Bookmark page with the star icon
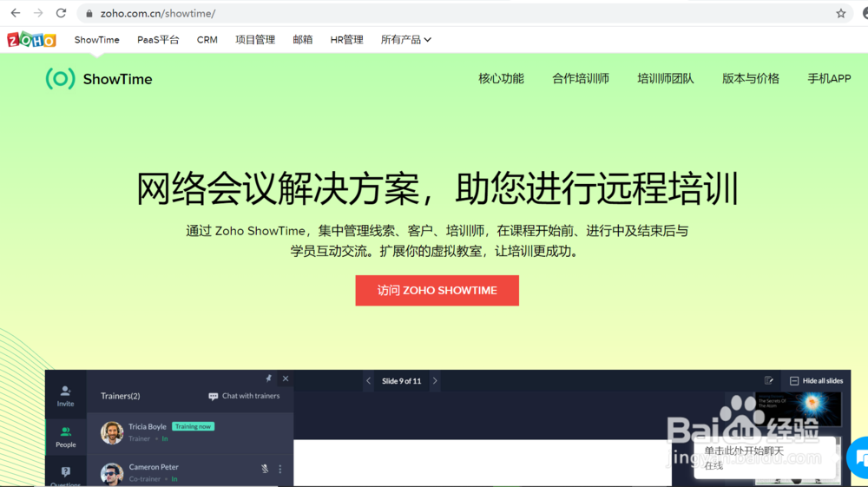868x487 pixels. (841, 13)
